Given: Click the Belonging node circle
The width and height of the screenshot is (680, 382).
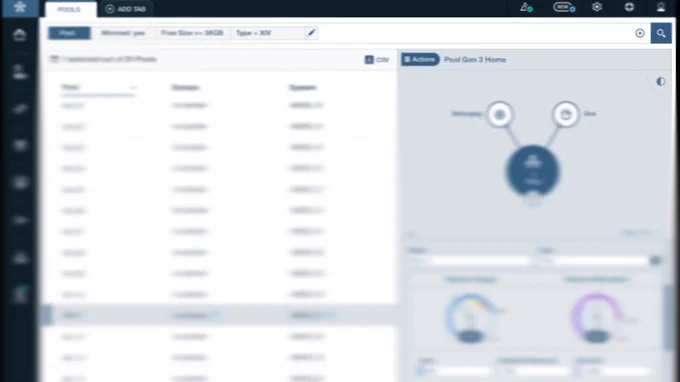Looking at the screenshot, I should [500, 114].
